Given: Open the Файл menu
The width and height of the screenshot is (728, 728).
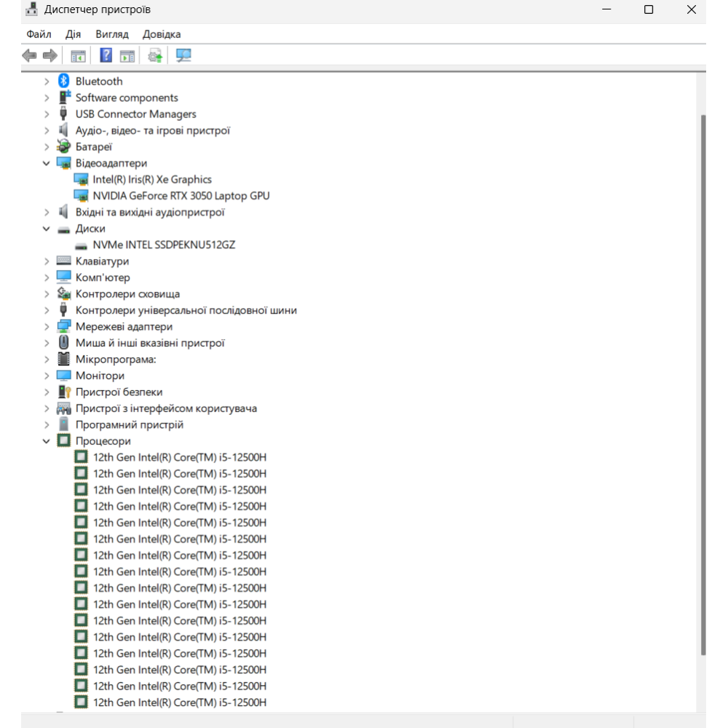Looking at the screenshot, I should [x=39, y=34].
